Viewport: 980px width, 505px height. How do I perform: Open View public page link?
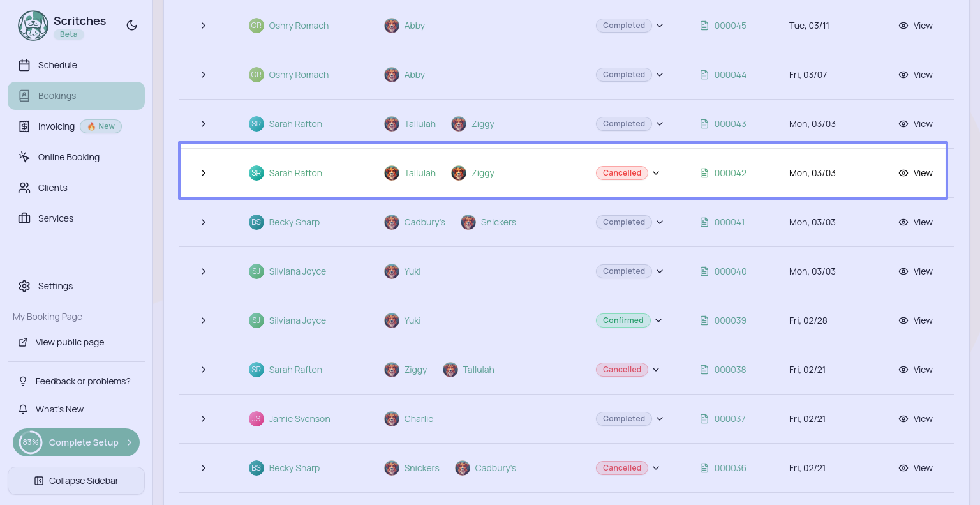pyautogui.click(x=70, y=342)
